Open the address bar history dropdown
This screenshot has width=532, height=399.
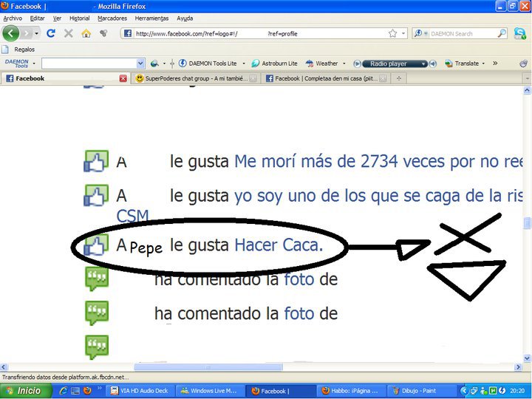point(403,33)
